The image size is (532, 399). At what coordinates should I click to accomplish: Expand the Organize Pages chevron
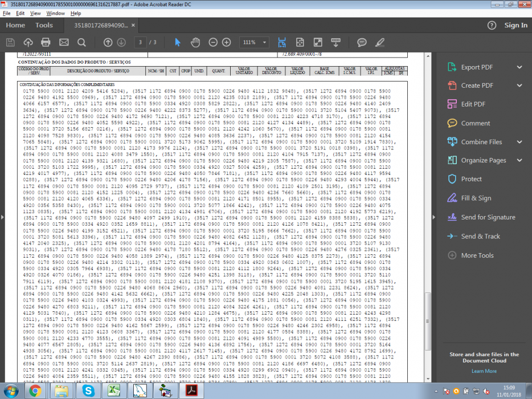click(x=519, y=160)
